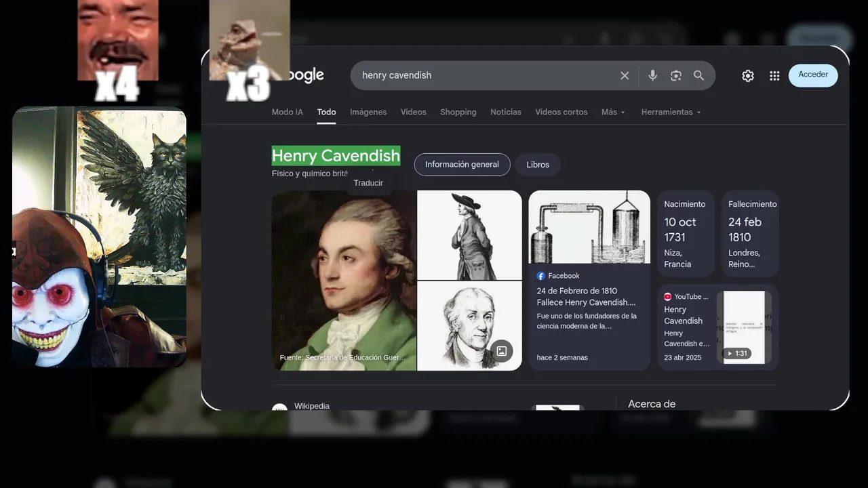Select the Todo tab
Image resolution: width=868 pixels, height=488 pixels.
tap(326, 112)
